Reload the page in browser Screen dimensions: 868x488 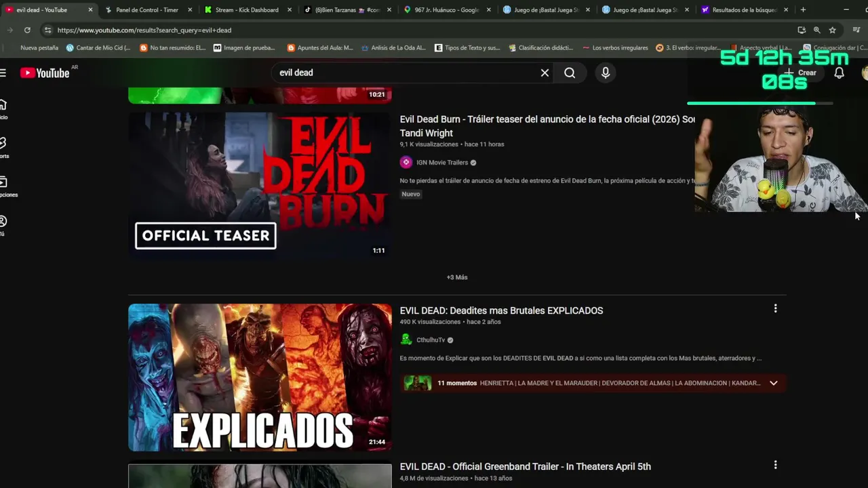tap(27, 30)
